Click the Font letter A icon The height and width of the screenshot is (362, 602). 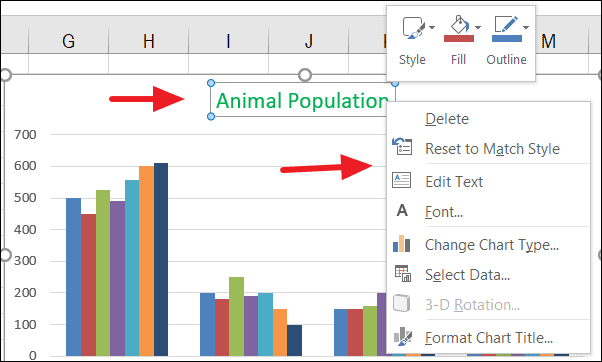click(402, 210)
